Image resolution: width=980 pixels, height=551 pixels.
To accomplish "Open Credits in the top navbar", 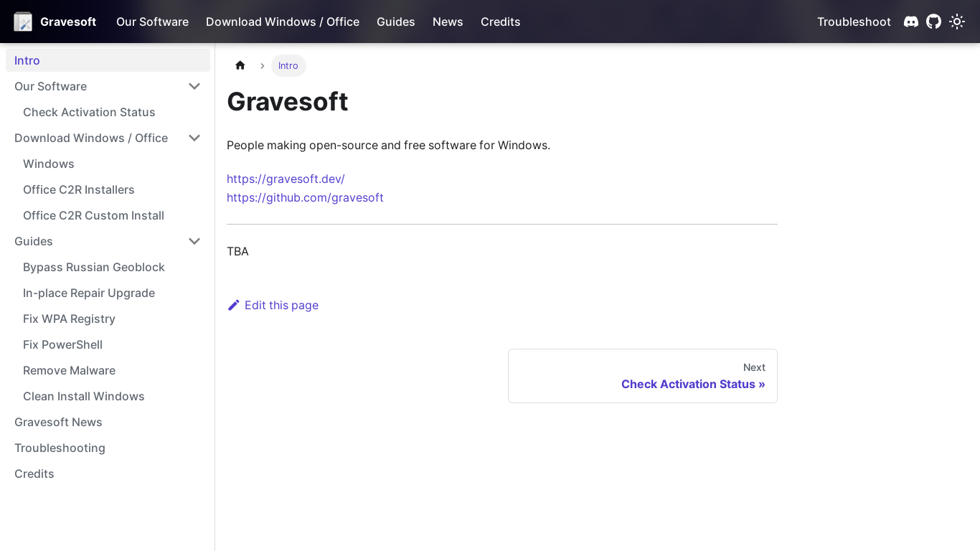I will click(x=501, y=22).
